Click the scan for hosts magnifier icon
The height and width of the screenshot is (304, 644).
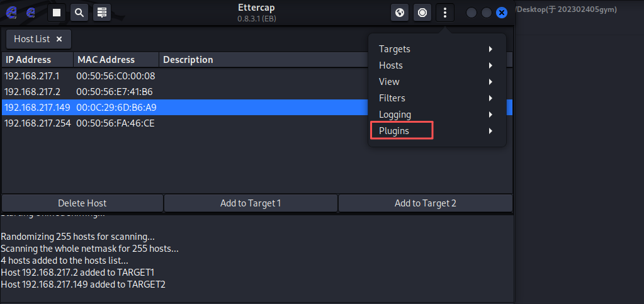click(x=79, y=12)
